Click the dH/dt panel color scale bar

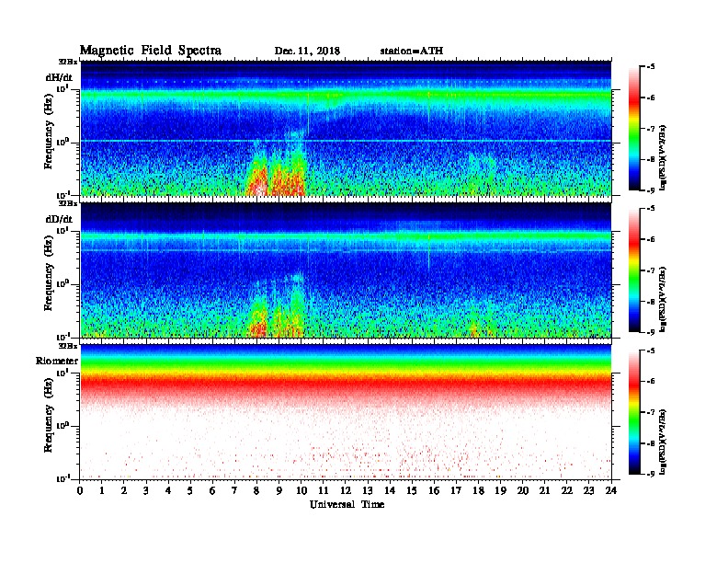click(634, 128)
